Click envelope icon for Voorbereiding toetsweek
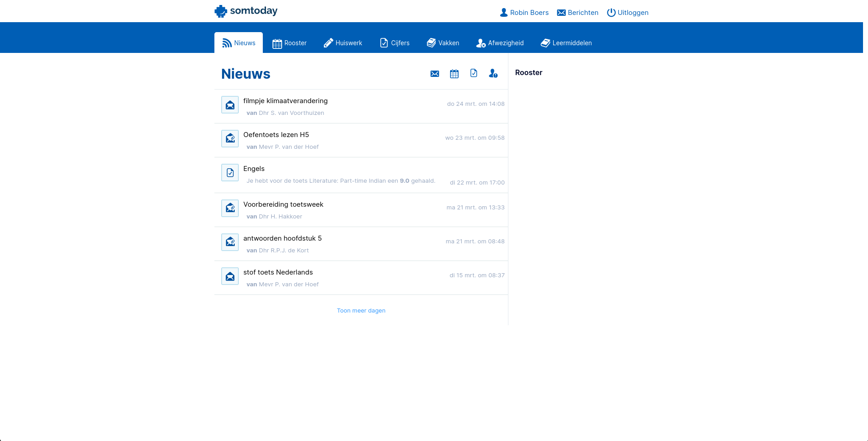The width and height of the screenshot is (868, 441). (230, 209)
